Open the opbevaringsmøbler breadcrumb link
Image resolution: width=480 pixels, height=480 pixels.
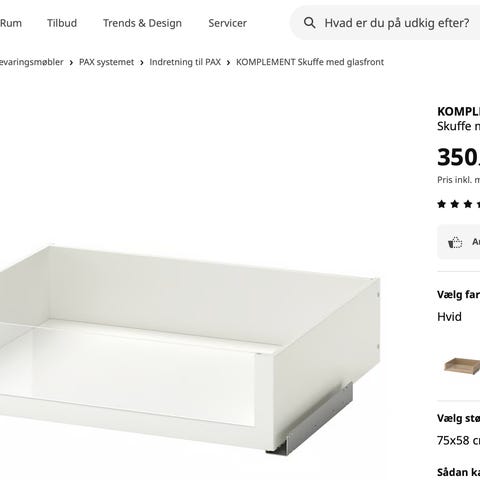[32, 62]
